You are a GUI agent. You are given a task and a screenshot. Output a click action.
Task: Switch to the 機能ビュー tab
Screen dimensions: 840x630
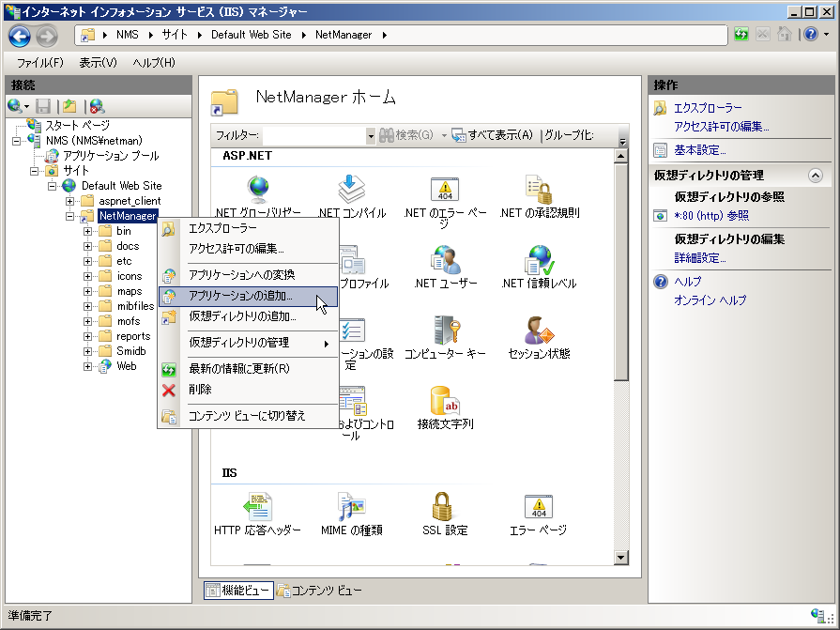point(238,591)
